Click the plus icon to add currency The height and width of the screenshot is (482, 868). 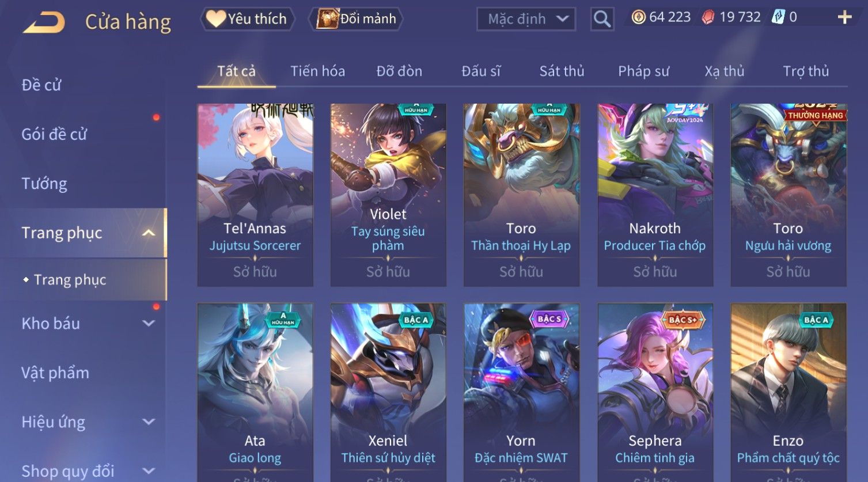[x=844, y=17]
